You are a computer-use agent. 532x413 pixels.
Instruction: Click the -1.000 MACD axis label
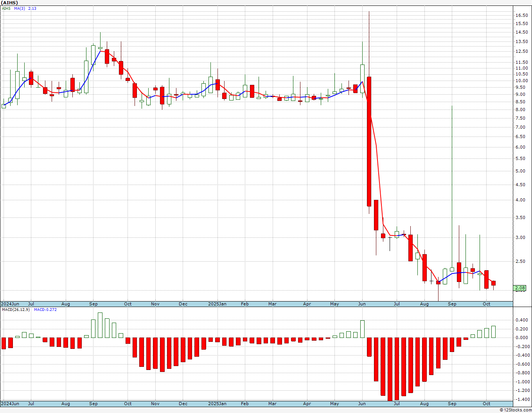click(522, 382)
